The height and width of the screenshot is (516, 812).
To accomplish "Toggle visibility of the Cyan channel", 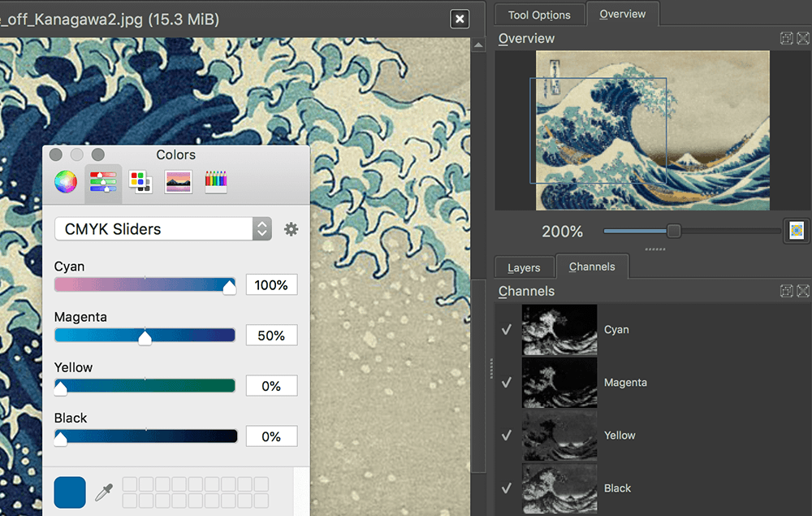I will 507,329.
